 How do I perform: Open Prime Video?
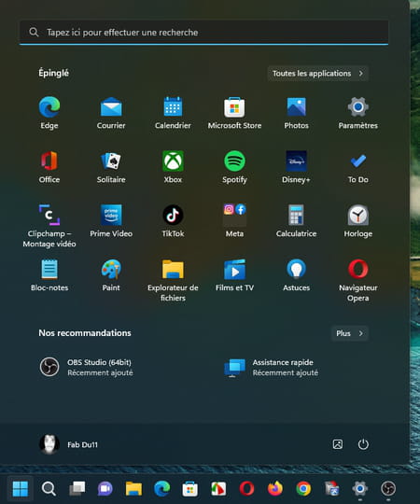click(x=111, y=220)
